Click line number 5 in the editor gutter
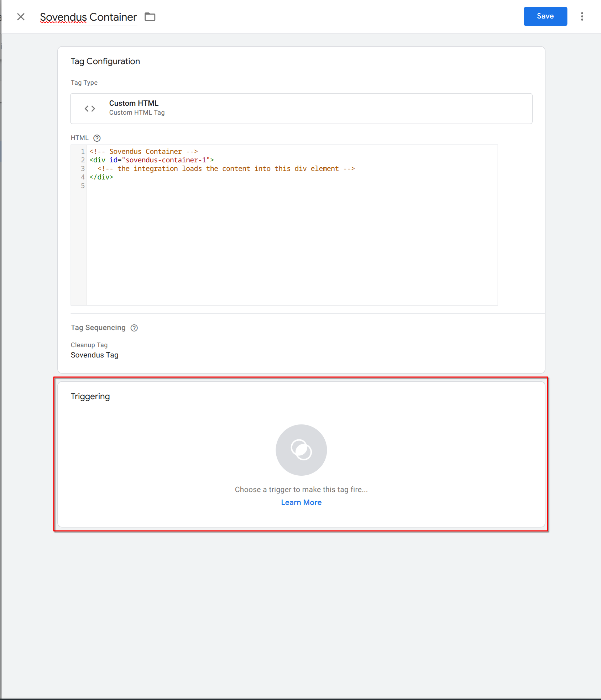Viewport: 601px width, 700px height. [x=83, y=186]
